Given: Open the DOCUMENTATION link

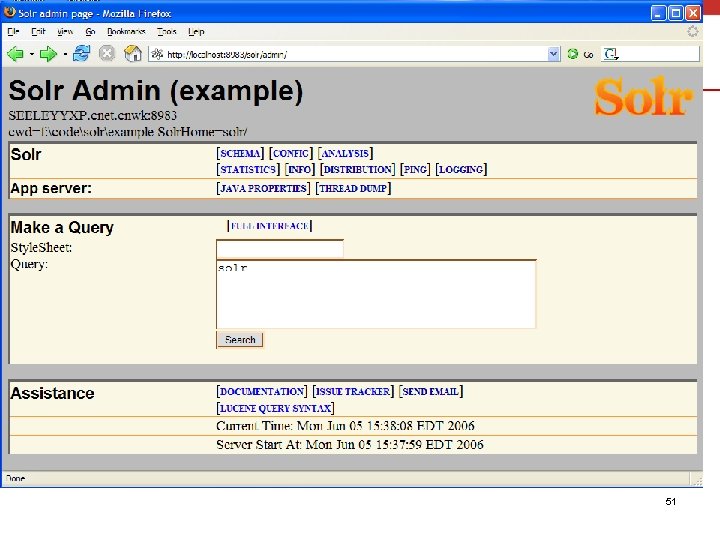Looking at the screenshot, I should point(262,391).
